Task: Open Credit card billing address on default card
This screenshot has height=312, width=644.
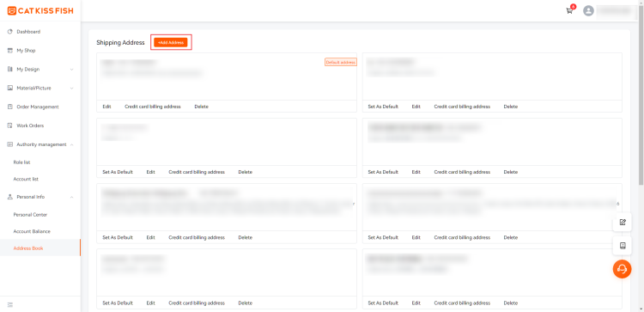Action: (153, 107)
